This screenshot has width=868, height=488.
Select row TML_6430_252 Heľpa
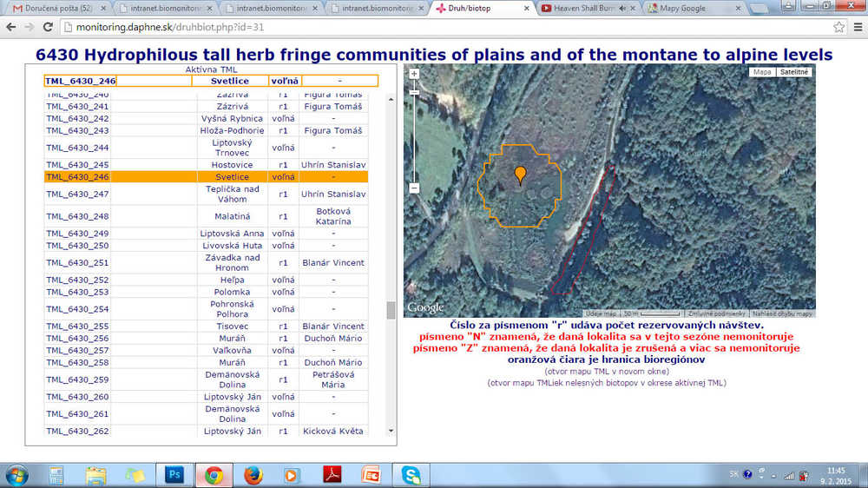coord(206,280)
